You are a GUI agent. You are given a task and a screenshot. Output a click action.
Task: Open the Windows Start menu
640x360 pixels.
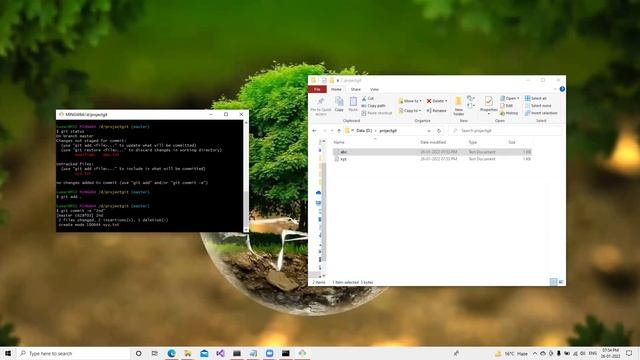click(8, 353)
